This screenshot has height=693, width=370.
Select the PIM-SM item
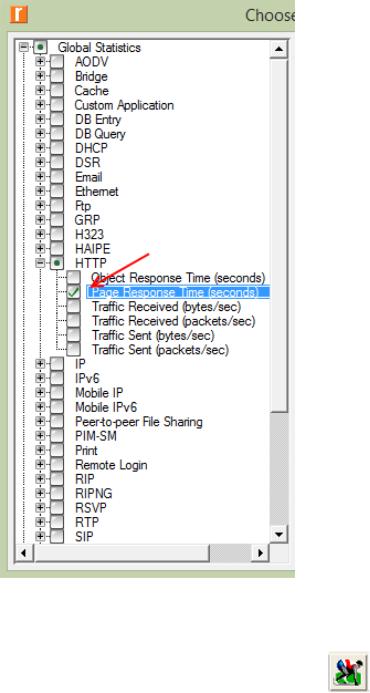point(96,436)
